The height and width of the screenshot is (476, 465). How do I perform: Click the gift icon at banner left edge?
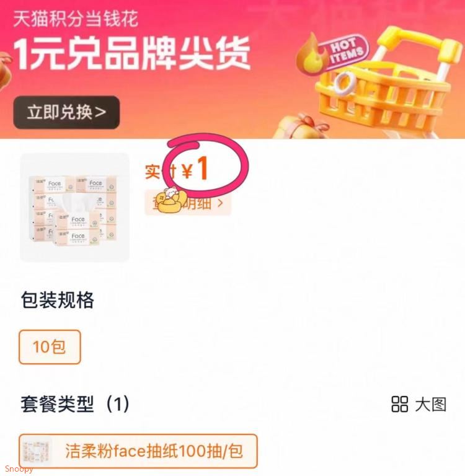tap(6, 71)
